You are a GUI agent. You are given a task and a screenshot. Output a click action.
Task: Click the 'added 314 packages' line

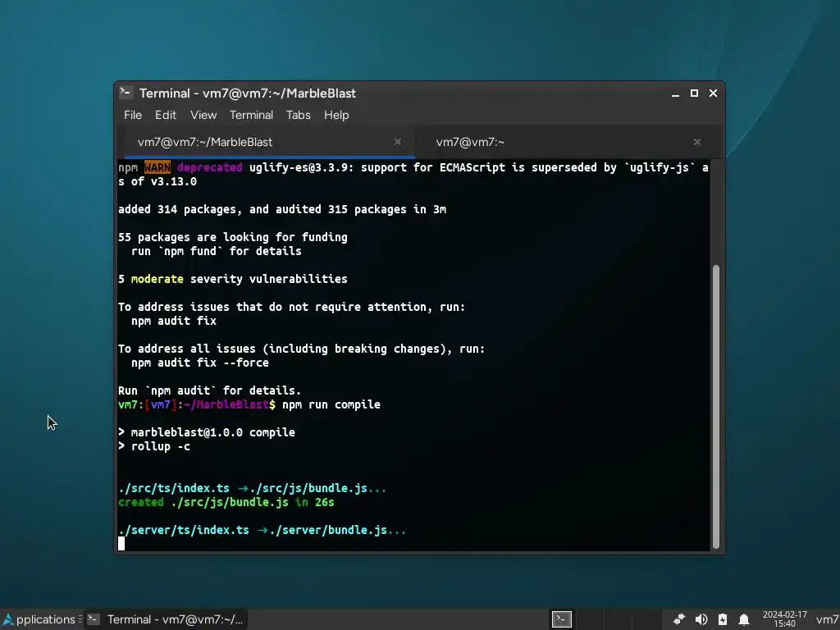(x=282, y=209)
